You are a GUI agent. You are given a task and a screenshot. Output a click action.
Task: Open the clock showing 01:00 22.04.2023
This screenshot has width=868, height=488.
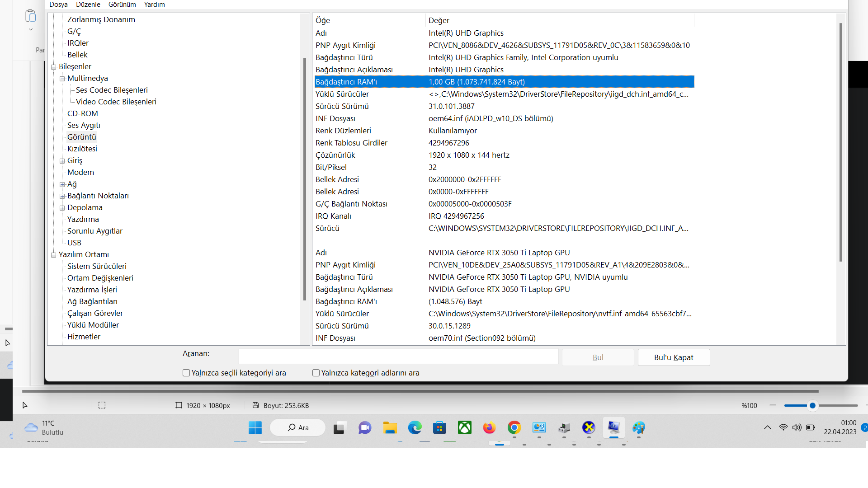click(840, 427)
